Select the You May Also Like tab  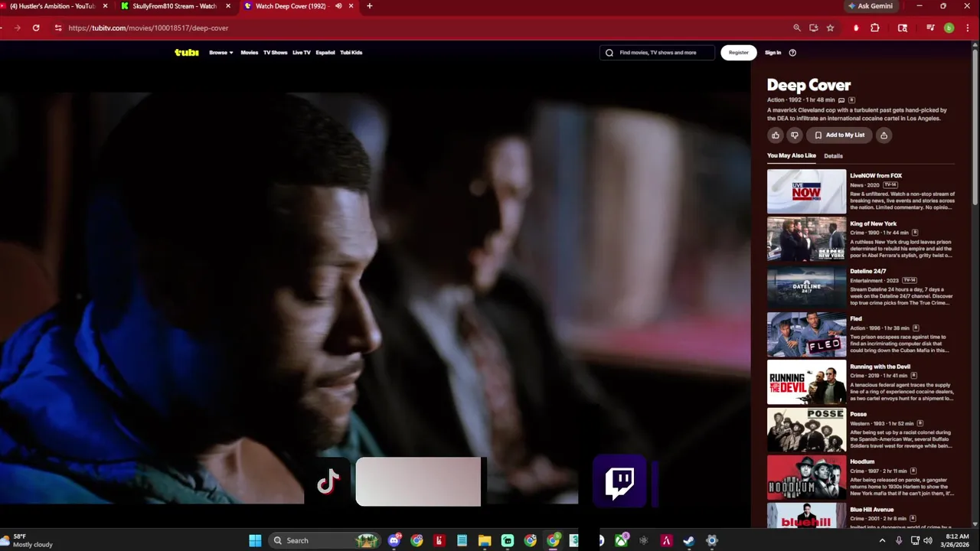click(792, 156)
